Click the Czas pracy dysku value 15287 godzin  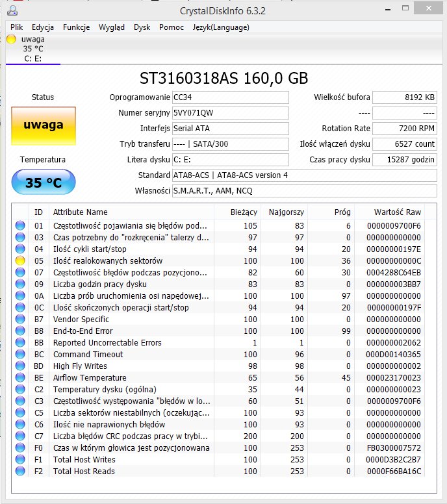(x=405, y=160)
